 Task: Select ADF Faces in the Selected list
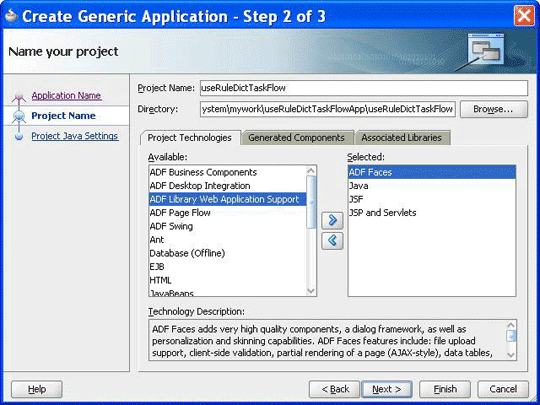pyautogui.click(x=432, y=172)
